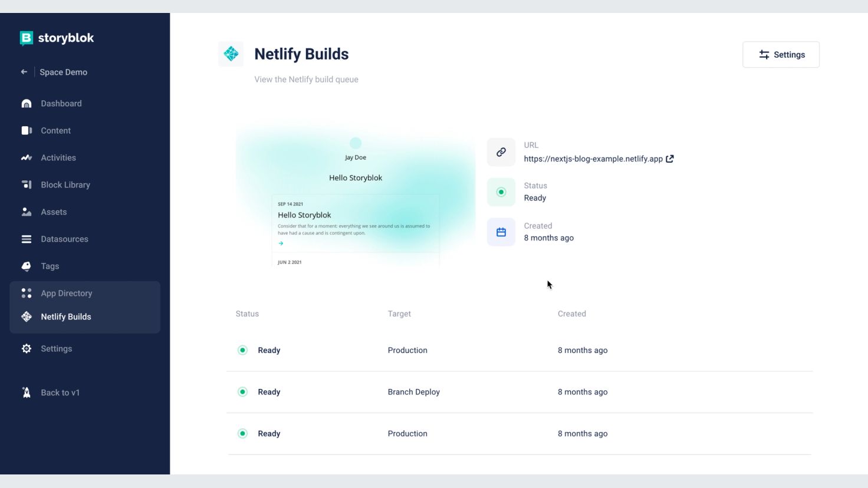Click the App Directory dots icon
Screen dimensions: 868x488
point(27,293)
